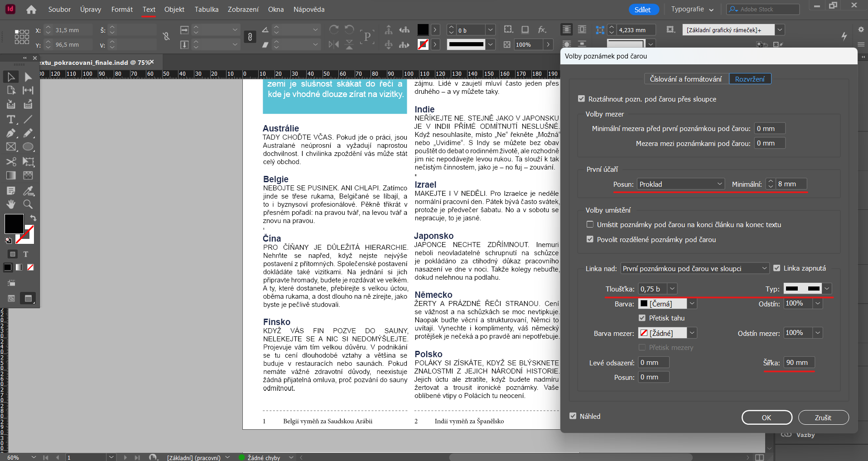Select the Pen tool
The image size is (868, 461).
point(11,133)
